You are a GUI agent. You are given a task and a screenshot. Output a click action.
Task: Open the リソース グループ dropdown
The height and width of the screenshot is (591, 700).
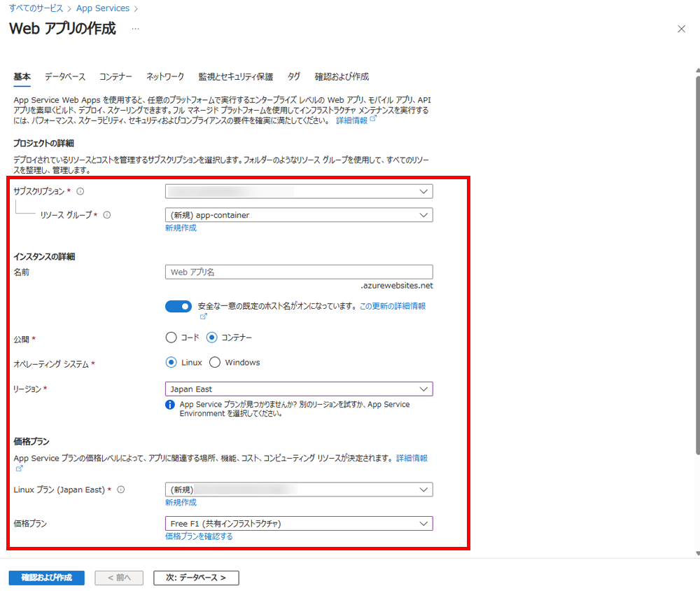(299, 215)
